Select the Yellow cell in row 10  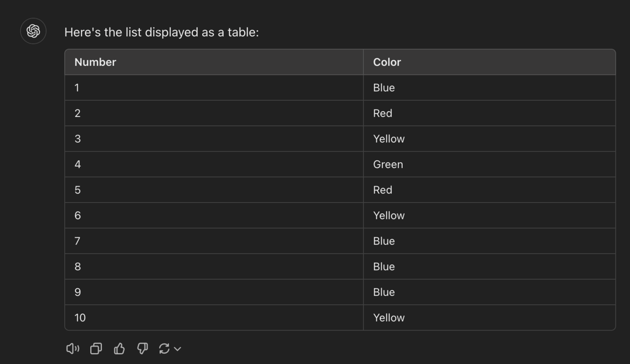pos(389,318)
